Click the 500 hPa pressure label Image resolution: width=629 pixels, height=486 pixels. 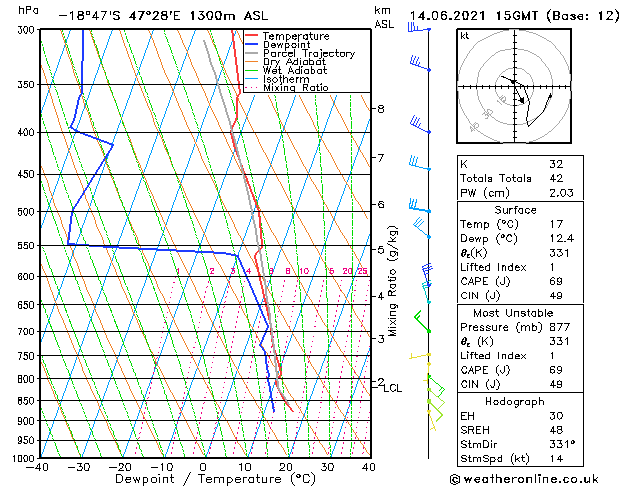tap(26, 212)
